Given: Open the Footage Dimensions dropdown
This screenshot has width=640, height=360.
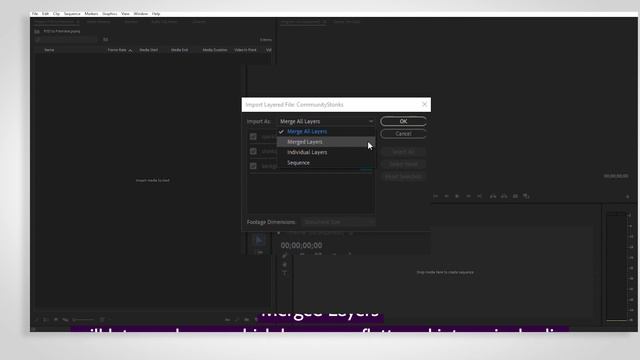Looking at the screenshot, I should click(x=338, y=222).
